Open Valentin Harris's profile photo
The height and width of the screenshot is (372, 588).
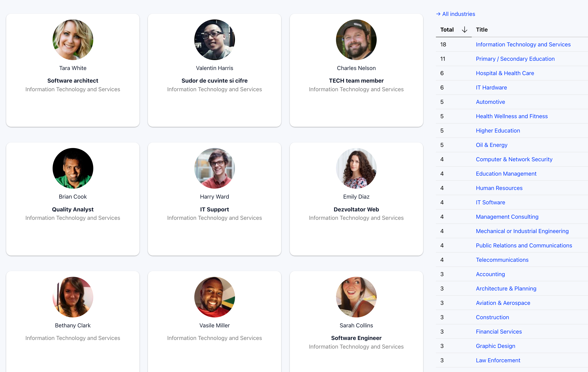pos(214,40)
